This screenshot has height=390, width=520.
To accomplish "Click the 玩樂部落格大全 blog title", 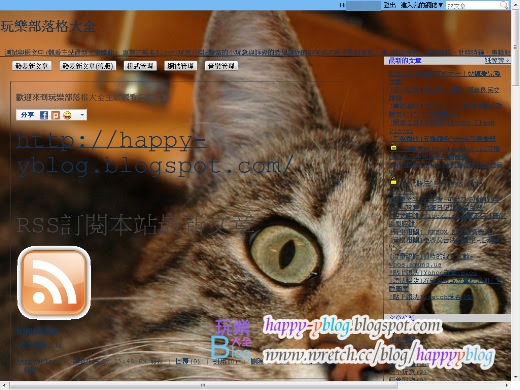I will [x=48, y=26].
